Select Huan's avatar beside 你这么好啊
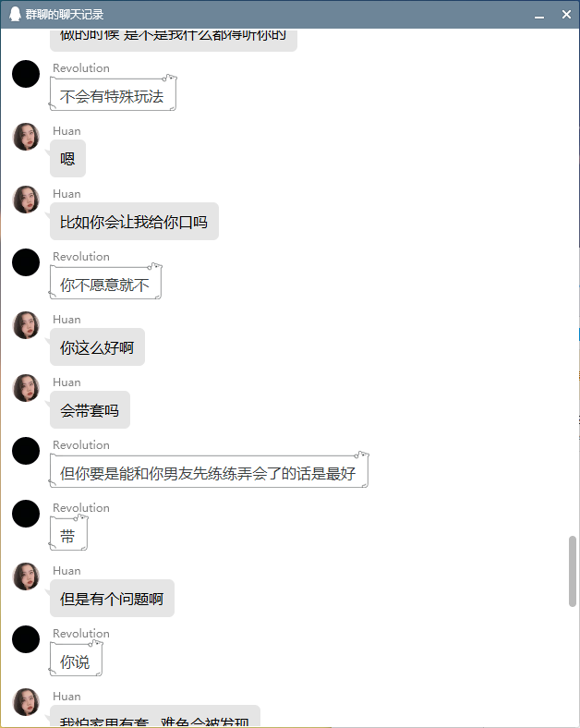 tap(26, 325)
